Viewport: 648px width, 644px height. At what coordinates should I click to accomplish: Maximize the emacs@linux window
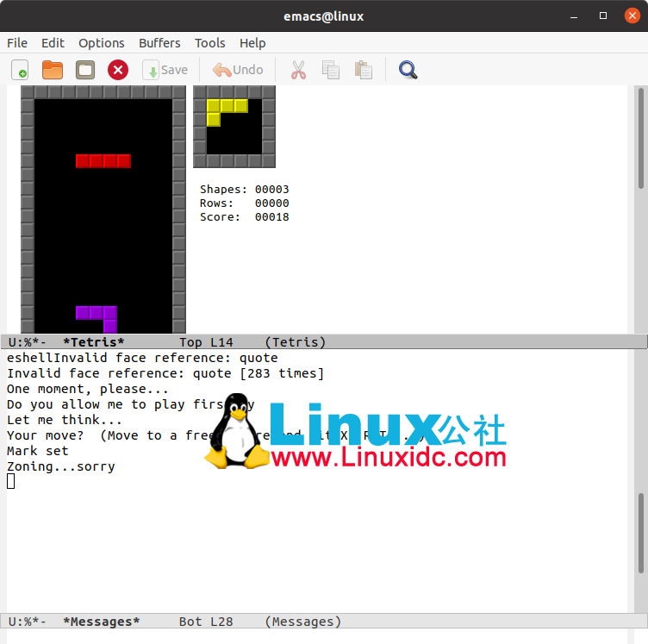[x=603, y=16]
